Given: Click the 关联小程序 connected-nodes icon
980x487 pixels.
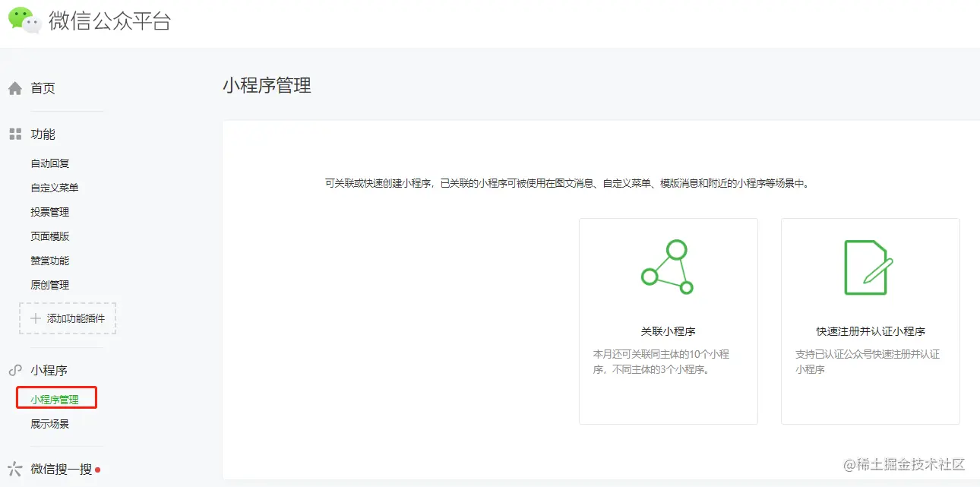Looking at the screenshot, I should [x=668, y=267].
